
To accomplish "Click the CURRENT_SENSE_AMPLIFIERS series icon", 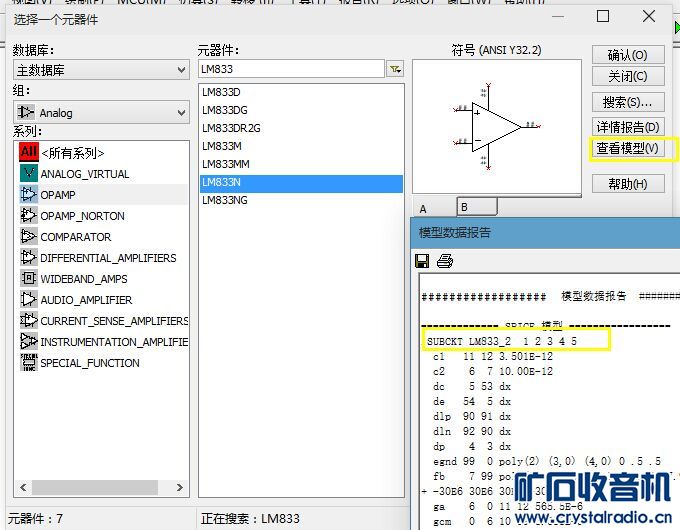I will tap(29, 321).
